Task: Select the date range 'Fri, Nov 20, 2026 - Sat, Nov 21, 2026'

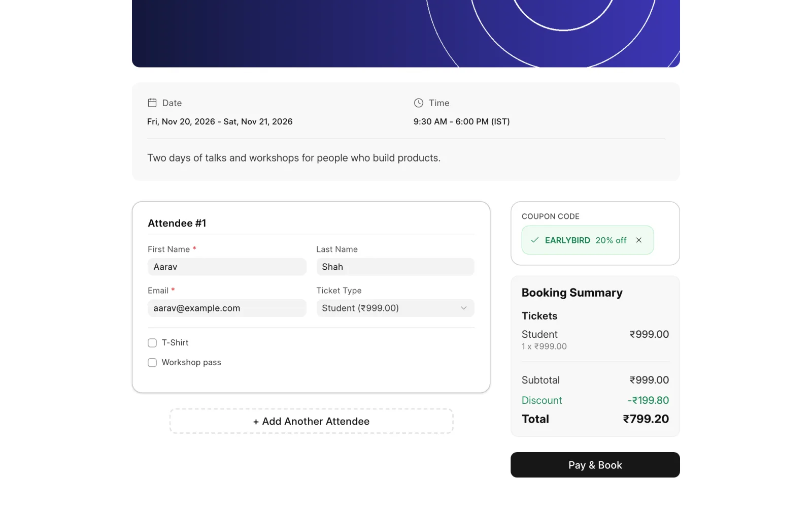Action: [220, 121]
